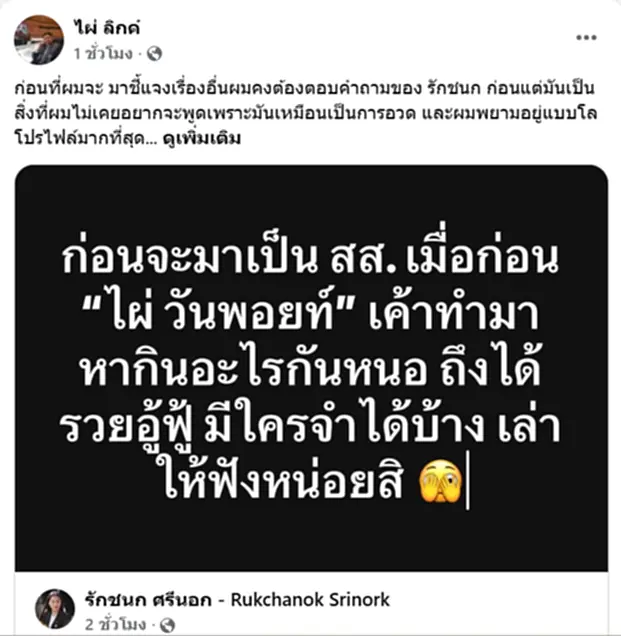Click the headline line ก่อนจะมาเป็น สส. เมื่อก่อน
Image resolution: width=621 pixels, height=636 pixels.
[x=310, y=256]
